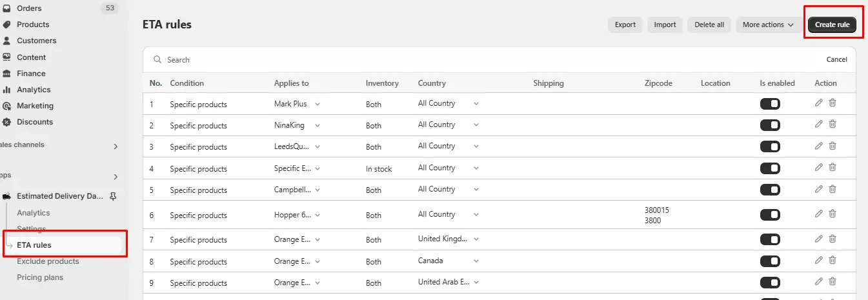Open Canada country dropdown
Screen dimensions: 868x300
pos(476,261)
